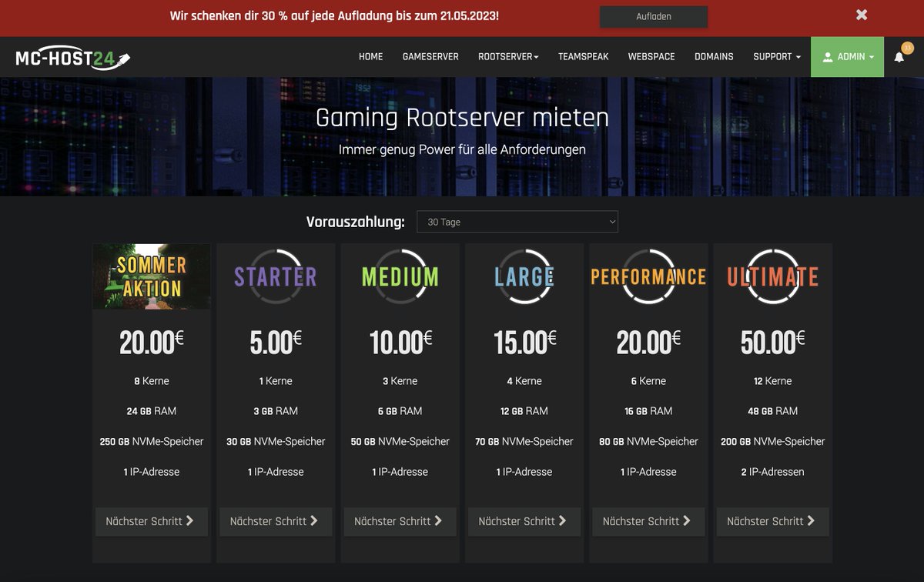Viewport: 924px width, 582px height.
Task: Open the ROOTSERVER dropdown menu
Action: coord(508,56)
